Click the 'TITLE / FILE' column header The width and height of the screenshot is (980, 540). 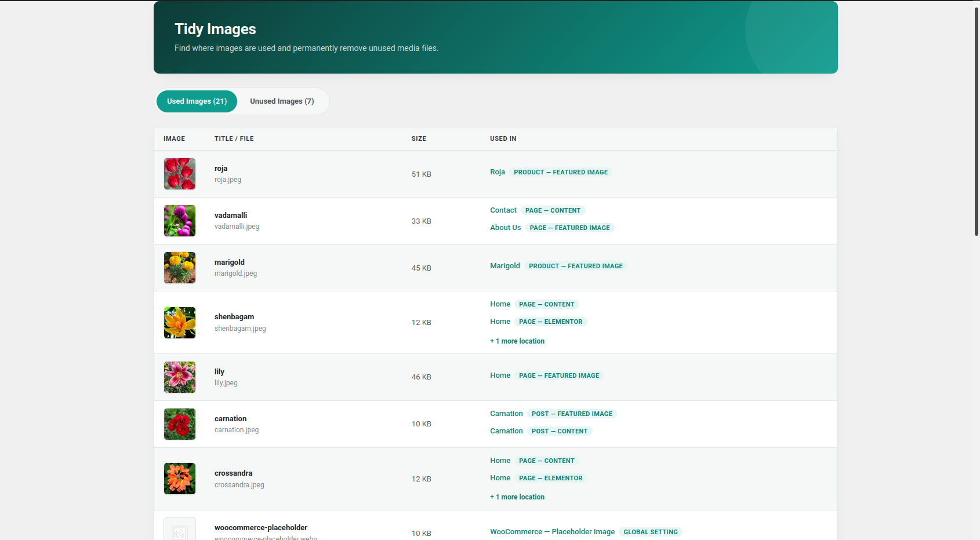tap(234, 139)
